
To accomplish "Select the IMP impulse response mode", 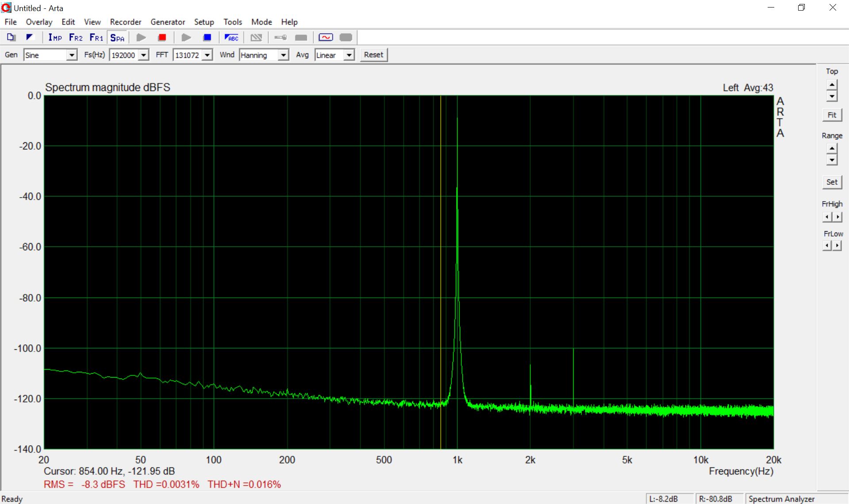I will point(55,38).
